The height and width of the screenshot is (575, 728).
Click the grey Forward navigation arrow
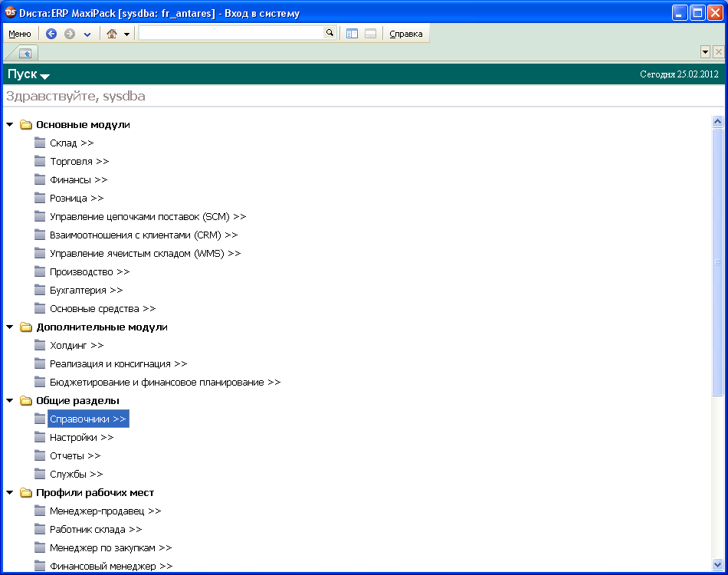pos(70,34)
